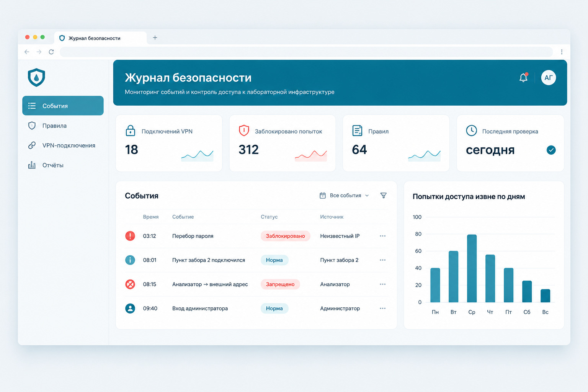Click the 312 blocked attempts value
Screen dimensions: 588x392
pos(249,150)
